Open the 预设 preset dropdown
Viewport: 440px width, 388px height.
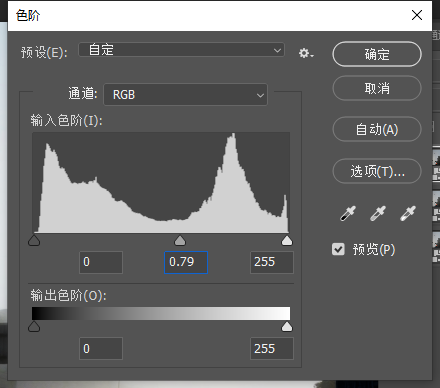pyautogui.click(x=181, y=50)
